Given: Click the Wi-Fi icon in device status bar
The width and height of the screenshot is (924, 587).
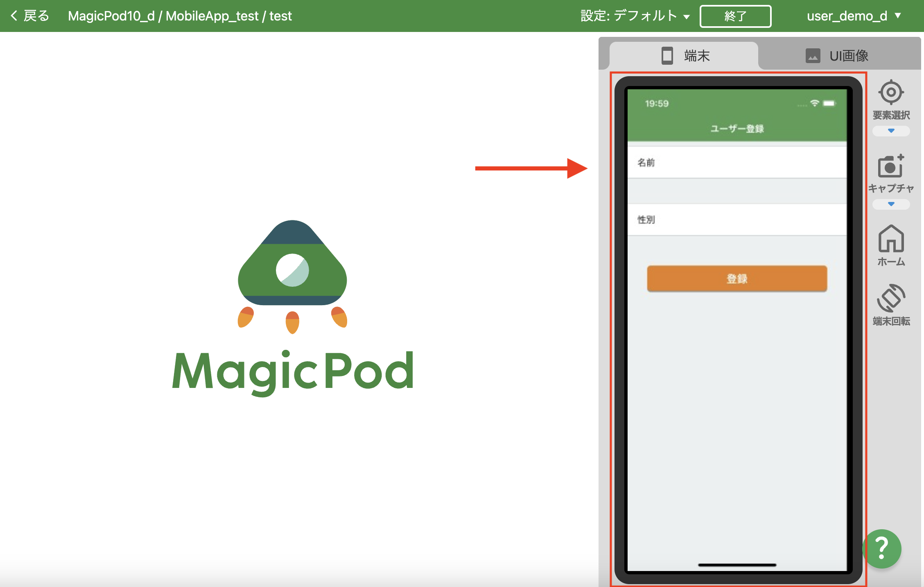Looking at the screenshot, I should coord(815,103).
